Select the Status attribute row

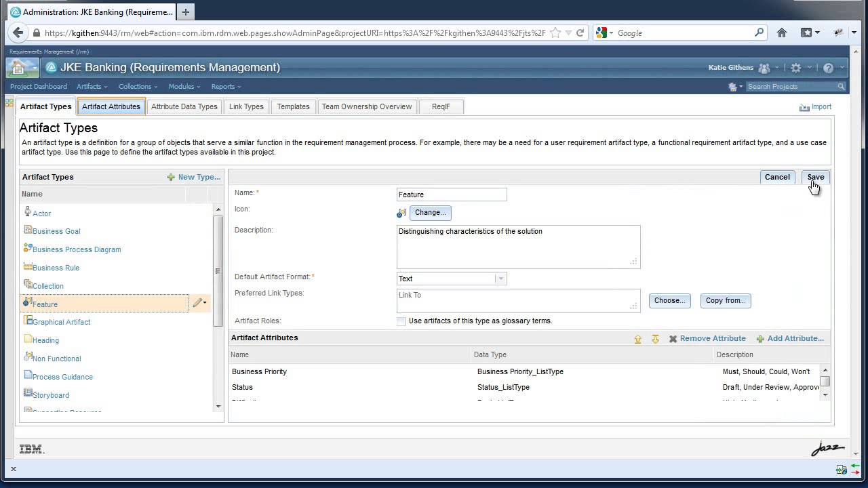525,387
